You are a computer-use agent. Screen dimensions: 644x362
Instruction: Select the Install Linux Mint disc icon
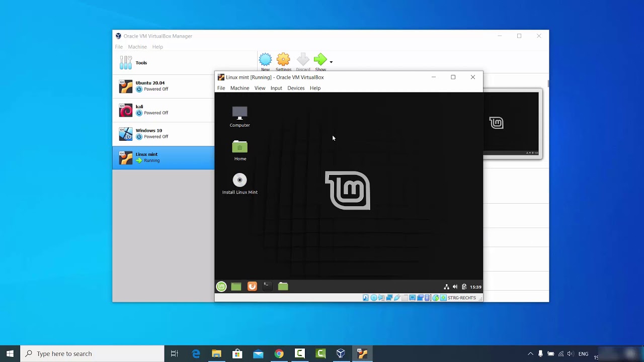click(x=240, y=185)
